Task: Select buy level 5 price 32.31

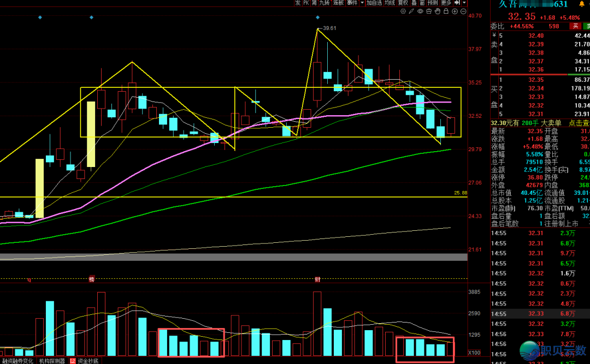Action: pos(536,114)
